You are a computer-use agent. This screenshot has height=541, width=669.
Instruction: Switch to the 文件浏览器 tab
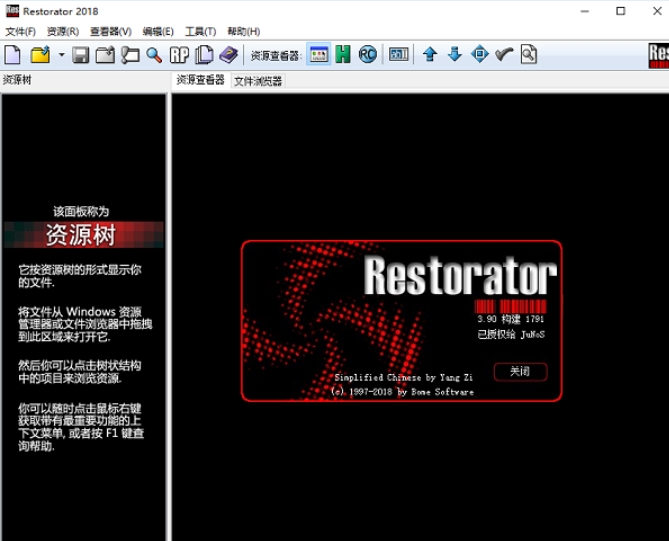[258, 81]
